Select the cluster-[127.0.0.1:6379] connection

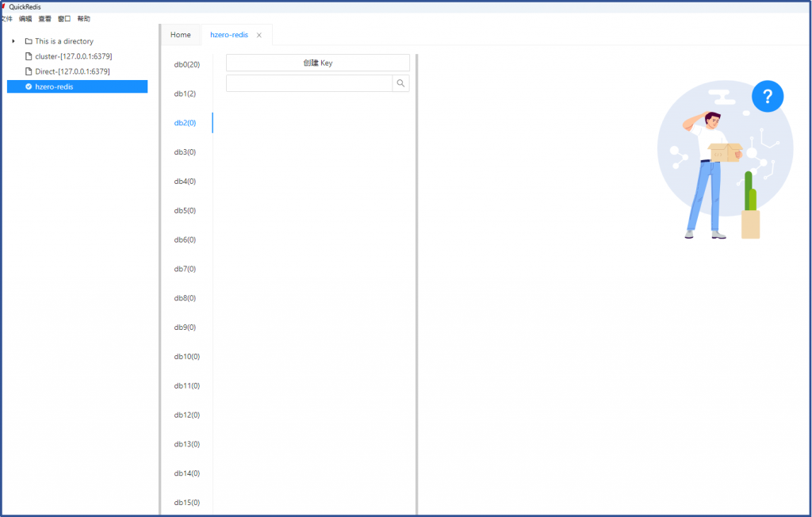tap(73, 56)
